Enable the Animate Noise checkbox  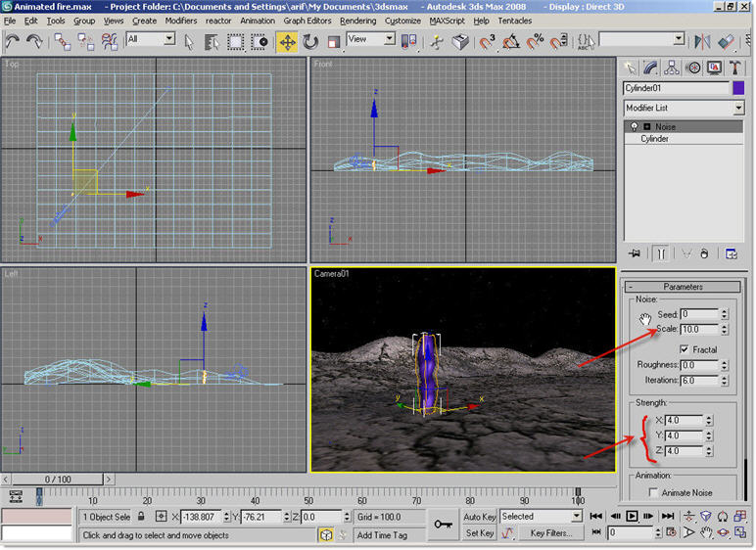653,493
